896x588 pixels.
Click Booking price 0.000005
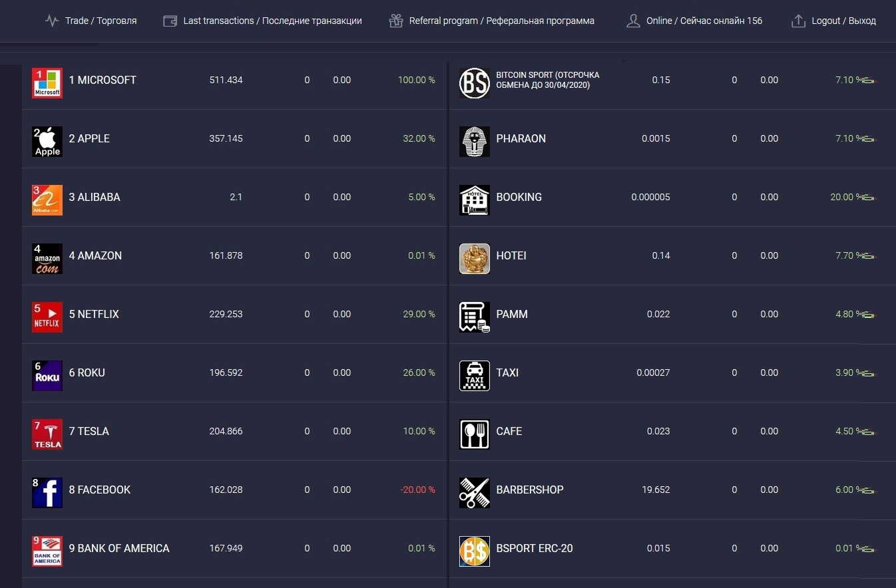pos(651,197)
